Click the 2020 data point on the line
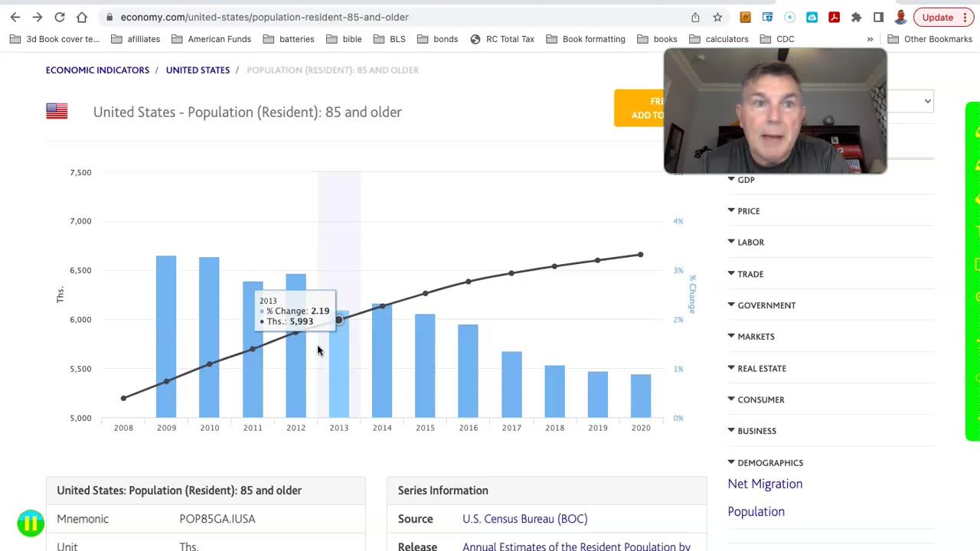Screen dimensions: 980x551 tap(641, 255)
